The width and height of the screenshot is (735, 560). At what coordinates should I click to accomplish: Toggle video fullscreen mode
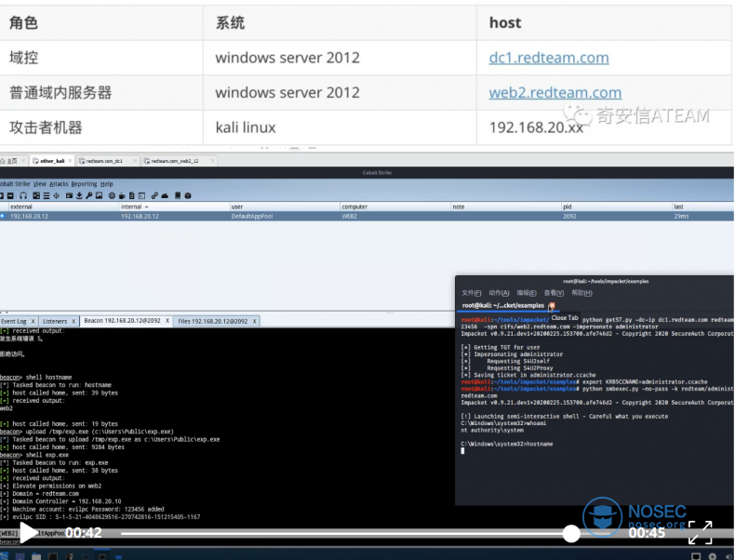click(x=701, y=533)
